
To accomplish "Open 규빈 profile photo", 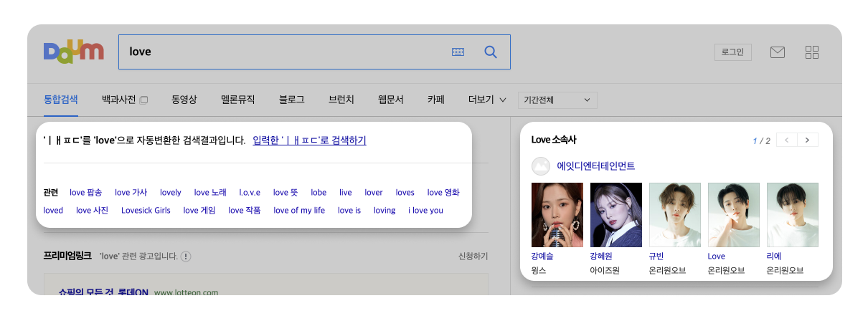I will [675, 215].
